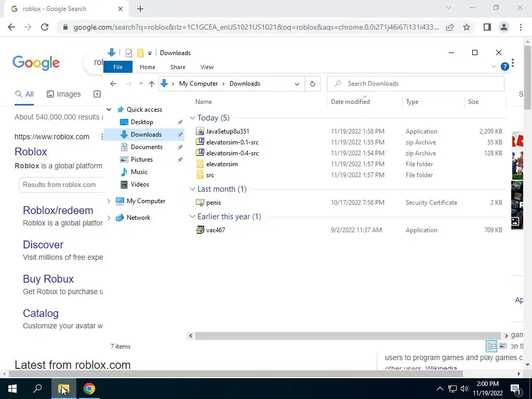Click the Chrome URL address bar
The height and width of the screenshot is (399, 532).
pyautogui.click(x=256, y=27)
